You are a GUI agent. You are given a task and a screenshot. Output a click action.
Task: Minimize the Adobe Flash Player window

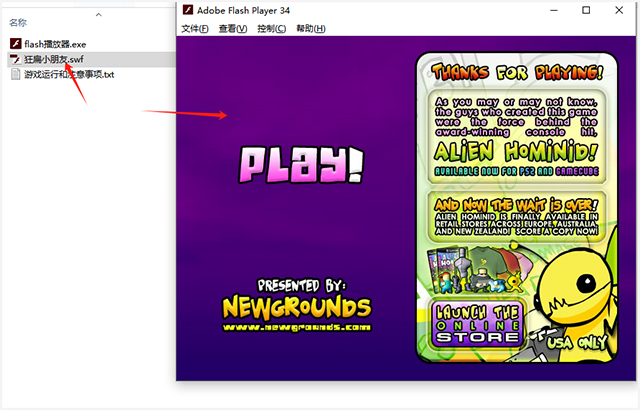tap(554, 10)
